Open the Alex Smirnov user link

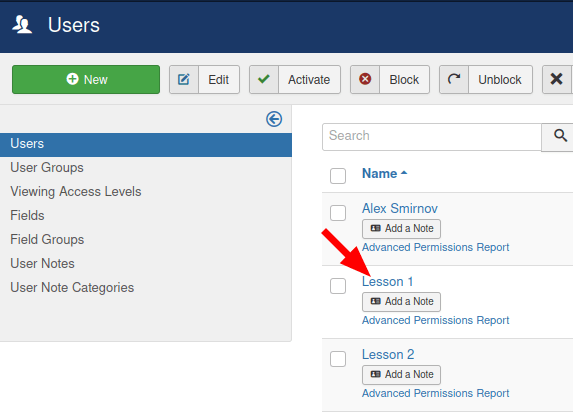pos(400,209)
